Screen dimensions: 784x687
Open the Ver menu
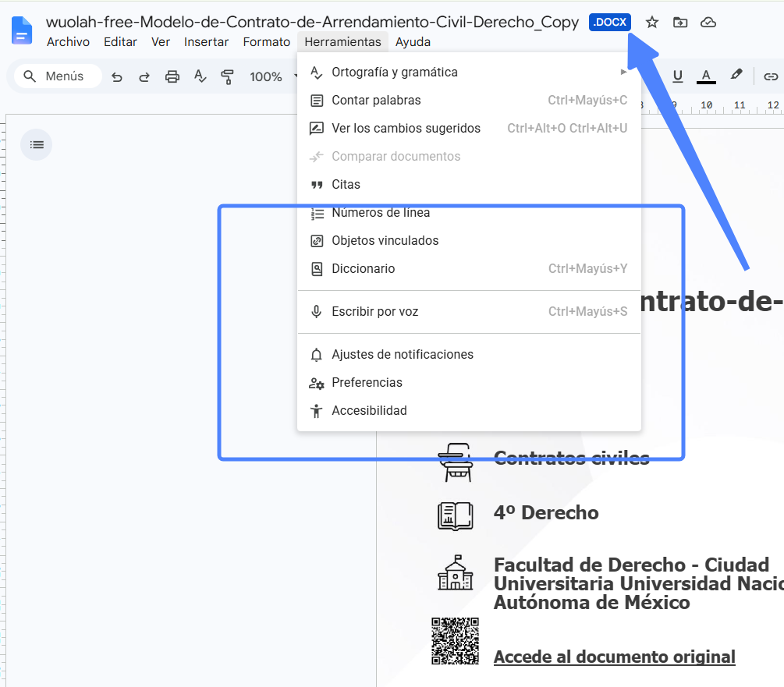pos(161,42)
